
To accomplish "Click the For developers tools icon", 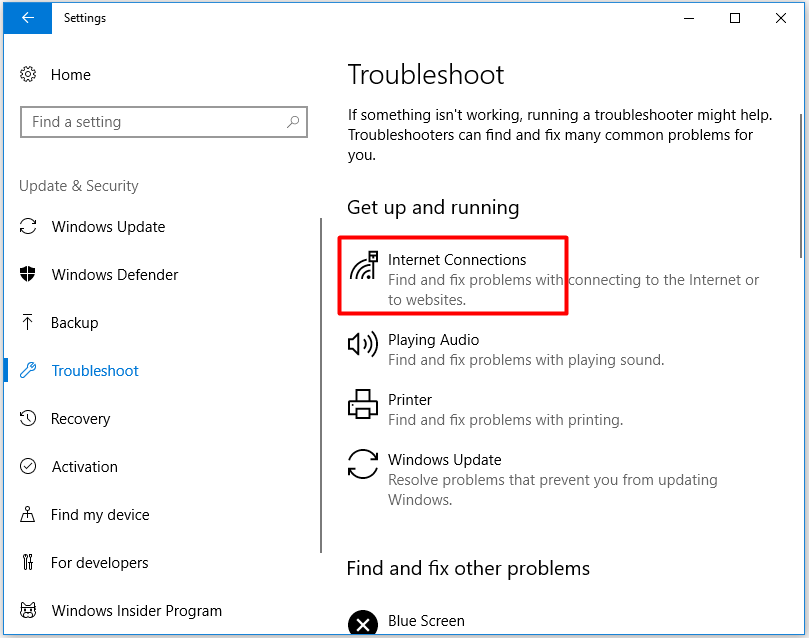I will click(x=28, y=563).
